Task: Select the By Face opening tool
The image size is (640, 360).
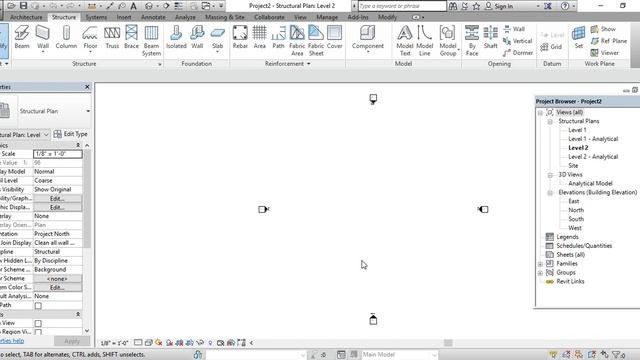Action: [x=472, y=40]
